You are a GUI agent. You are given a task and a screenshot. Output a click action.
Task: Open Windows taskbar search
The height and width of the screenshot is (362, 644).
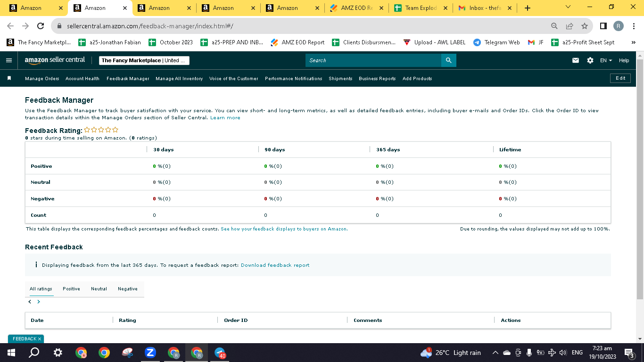click(34, 353)
